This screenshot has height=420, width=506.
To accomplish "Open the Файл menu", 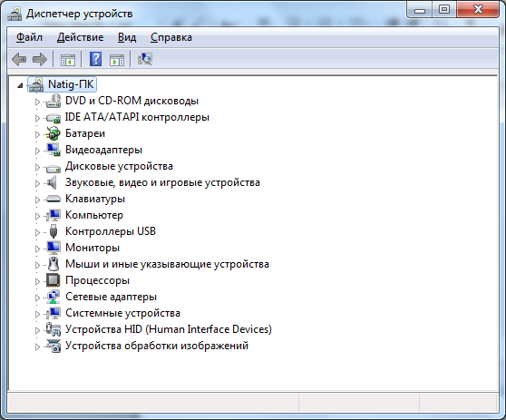I will tap(29, 37).
